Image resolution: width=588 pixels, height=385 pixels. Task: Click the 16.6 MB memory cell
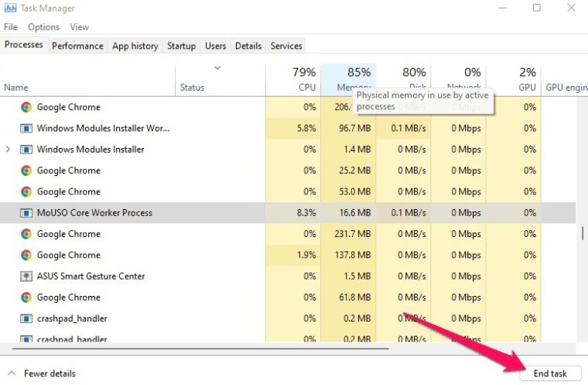tap(348, 213)
